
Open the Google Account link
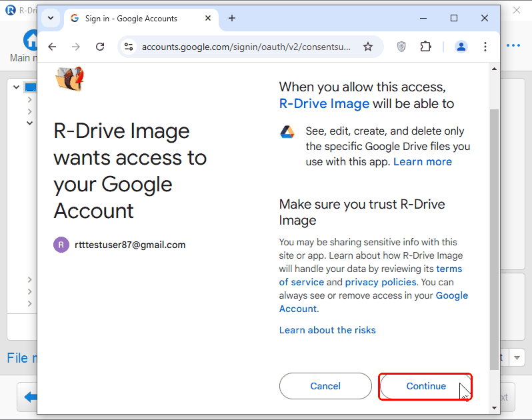(373, 302)
